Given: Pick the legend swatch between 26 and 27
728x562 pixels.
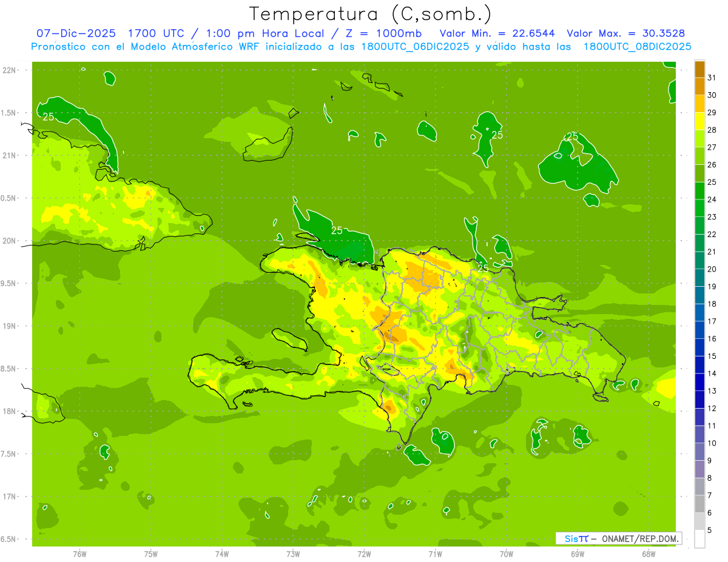Looking at the screenshot, I should pyautogui.click(x=699, y=156).
